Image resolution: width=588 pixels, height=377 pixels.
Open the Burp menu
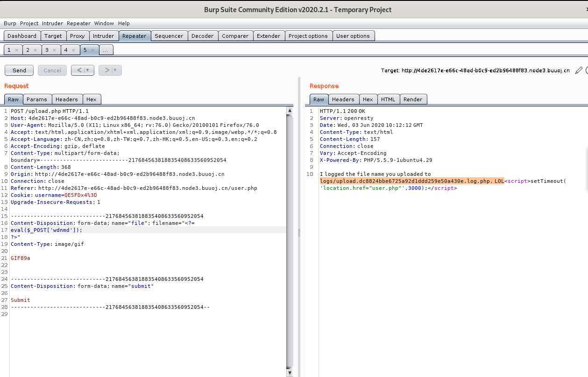10,23
